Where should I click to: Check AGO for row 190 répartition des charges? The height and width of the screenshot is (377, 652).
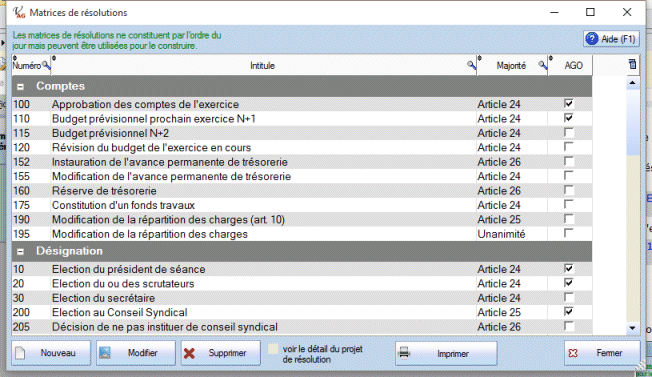[568, 219]
